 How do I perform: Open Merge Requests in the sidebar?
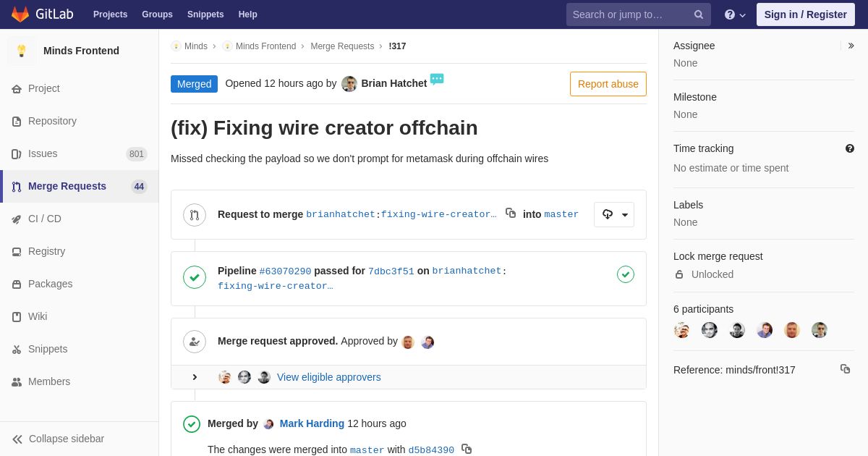click(x=80, y=186)
